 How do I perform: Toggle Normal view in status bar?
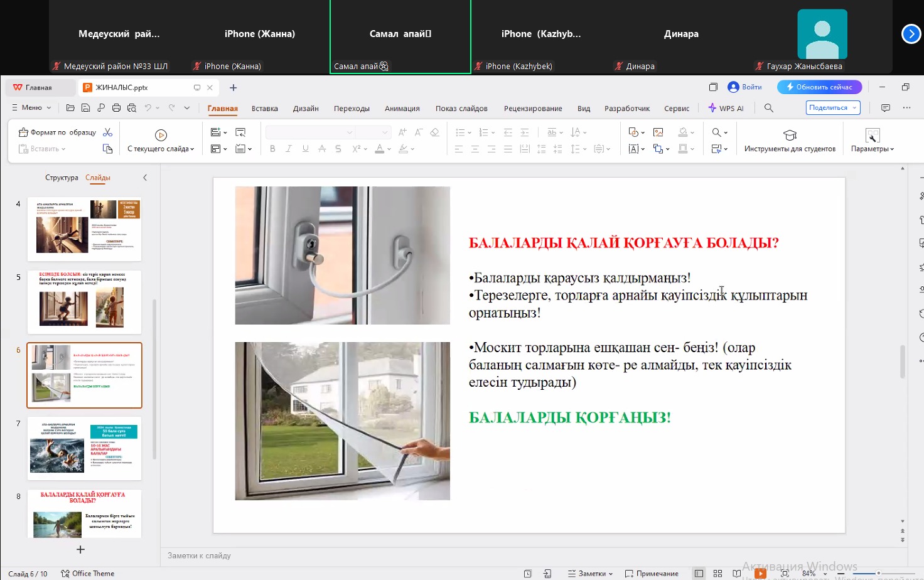[699, 573]
